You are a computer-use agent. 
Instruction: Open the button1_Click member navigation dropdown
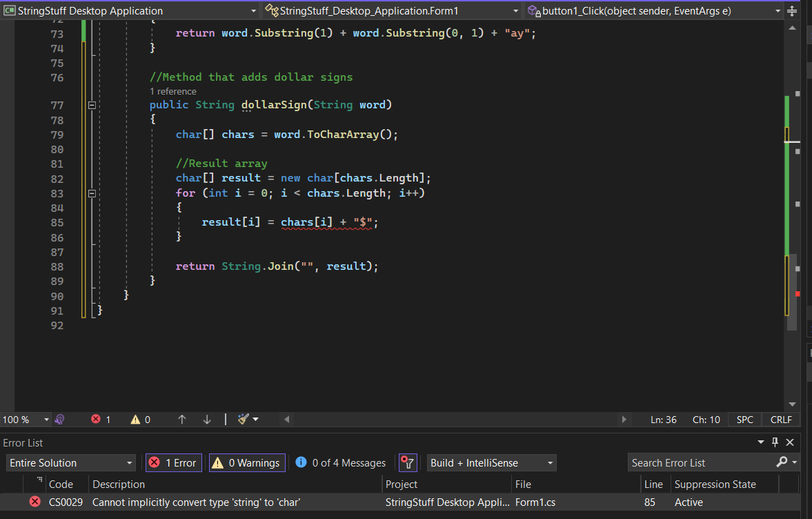click(x=778, y=11)
